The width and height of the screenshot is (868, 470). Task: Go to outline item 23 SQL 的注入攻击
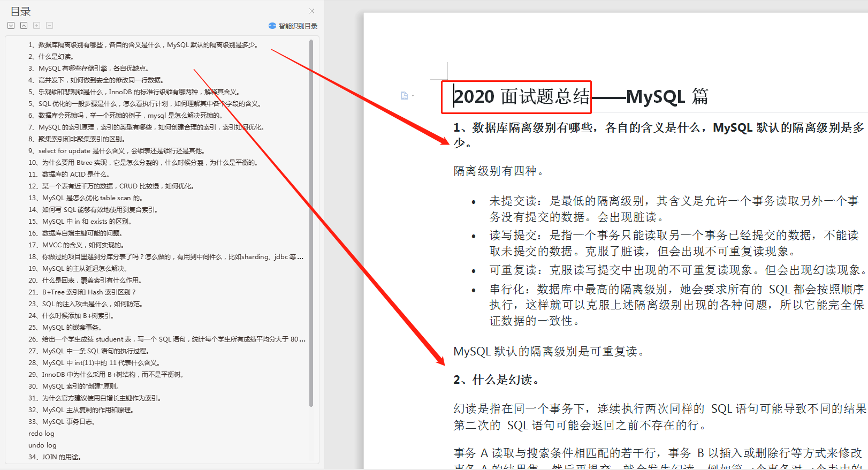86,304
